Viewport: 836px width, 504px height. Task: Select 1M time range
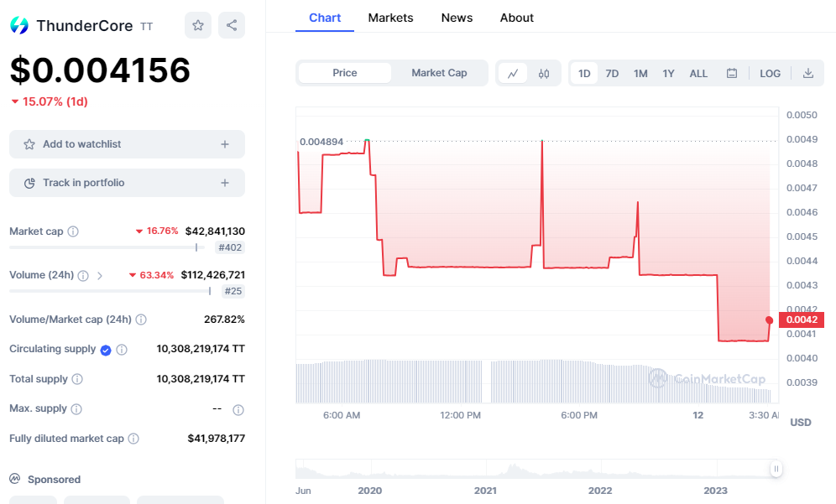tap(640, 74)
